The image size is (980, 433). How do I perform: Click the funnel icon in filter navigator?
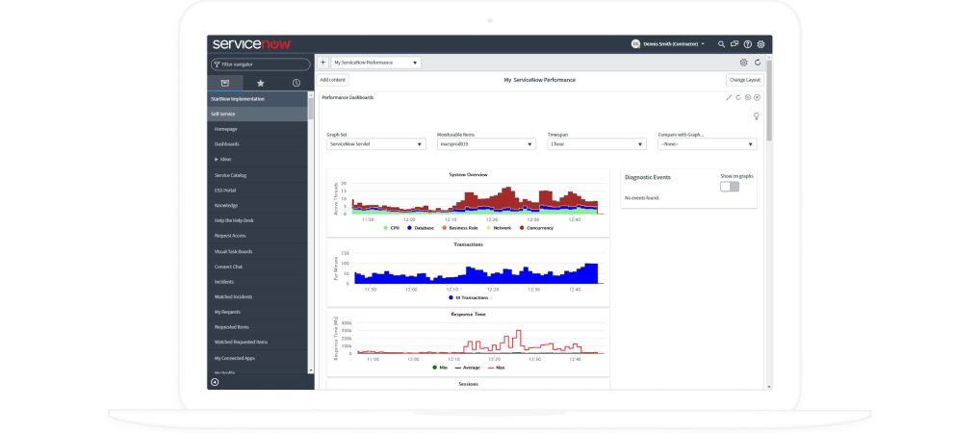click(217, 64)
